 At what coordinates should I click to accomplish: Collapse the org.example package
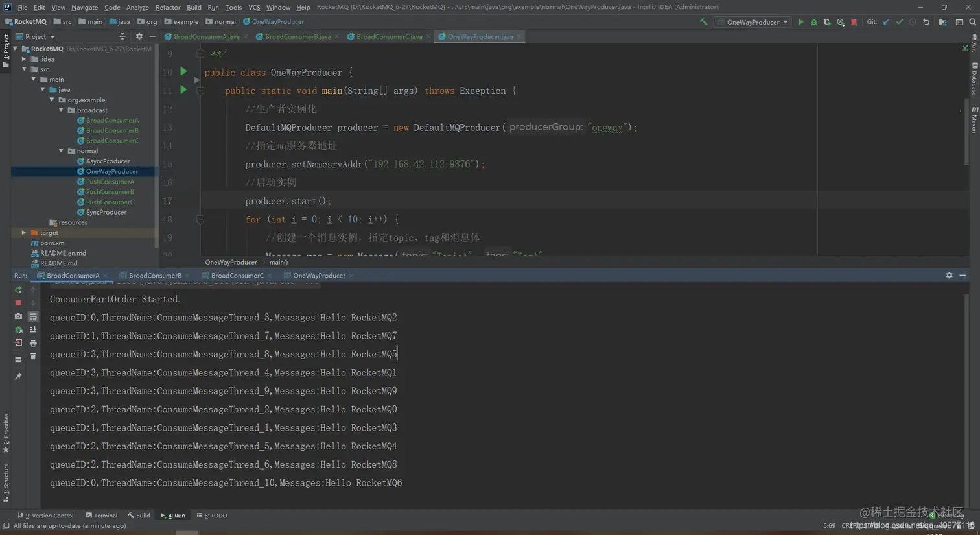coord(52,100)
